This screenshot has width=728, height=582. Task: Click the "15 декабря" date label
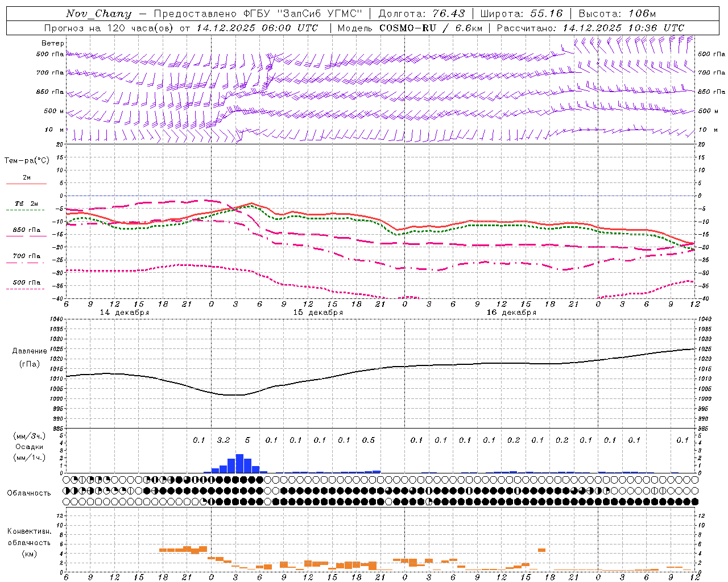click(318, 313)
